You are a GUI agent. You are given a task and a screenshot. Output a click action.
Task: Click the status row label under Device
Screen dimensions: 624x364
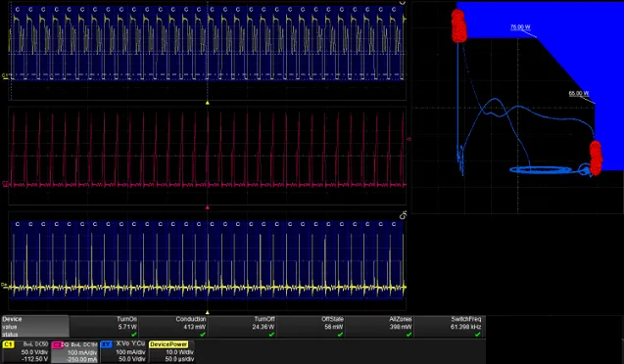[10, 335]
